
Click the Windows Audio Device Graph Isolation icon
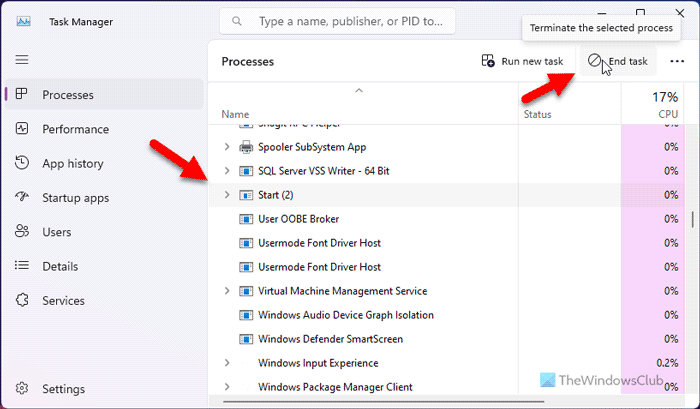coord(247,316)
